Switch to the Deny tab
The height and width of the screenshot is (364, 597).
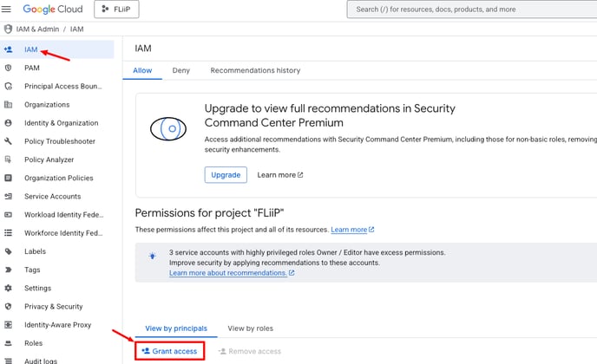[180, 70]
